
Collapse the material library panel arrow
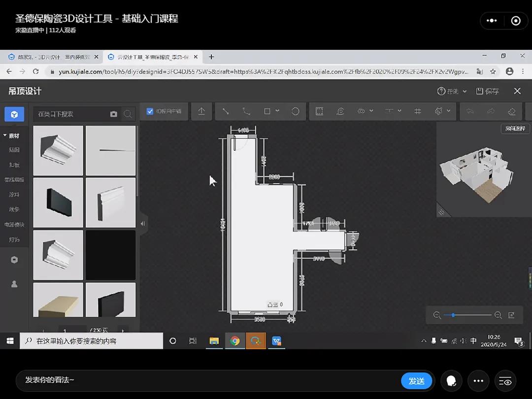point(142,223)
